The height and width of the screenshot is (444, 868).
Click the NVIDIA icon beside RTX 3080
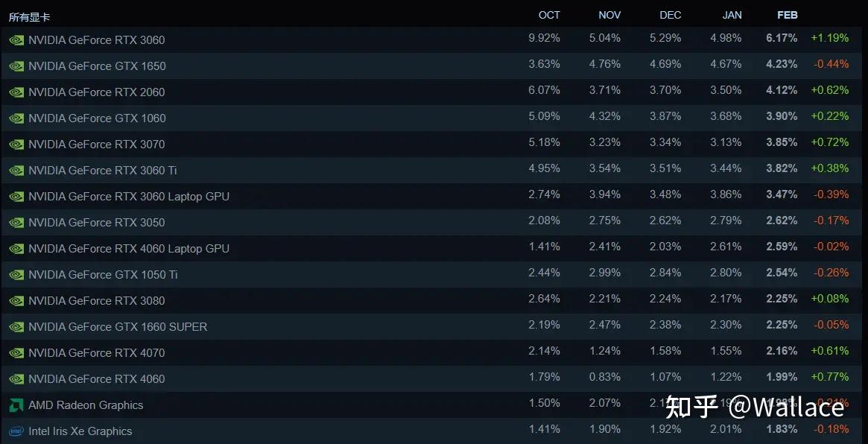click(16, 301)
